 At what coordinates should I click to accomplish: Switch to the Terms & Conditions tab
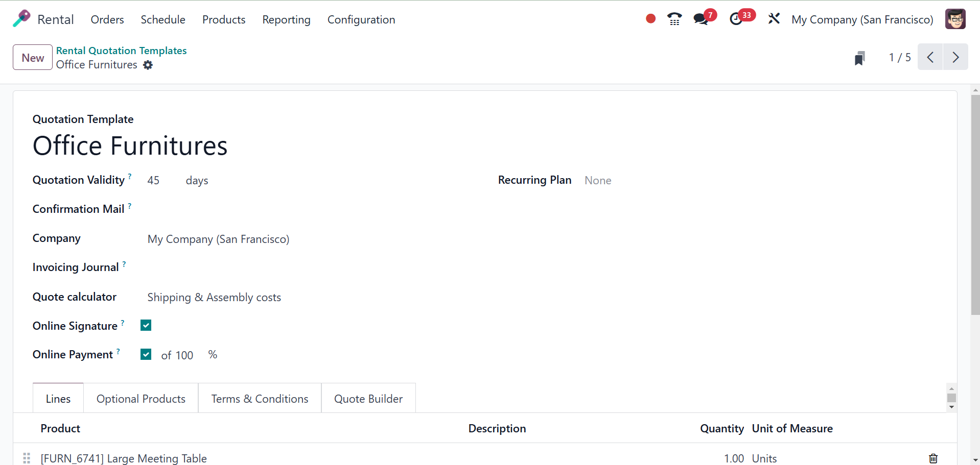click(260, 399)
